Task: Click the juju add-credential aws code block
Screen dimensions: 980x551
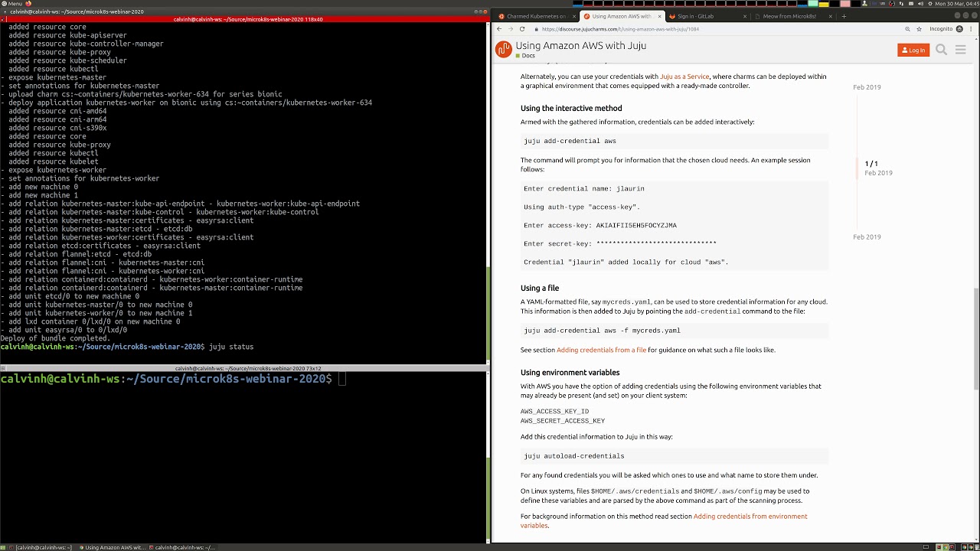Action: tap(675, 141)
